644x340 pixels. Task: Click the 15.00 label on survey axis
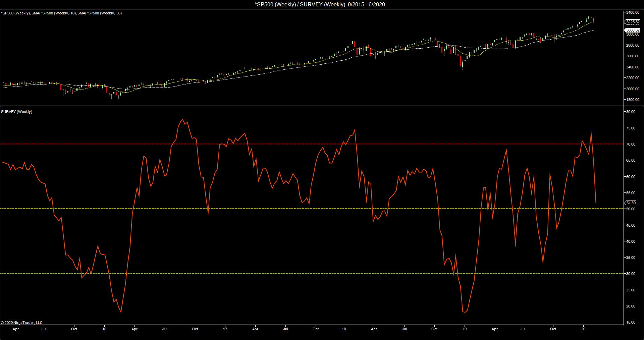tap(631, 322)
